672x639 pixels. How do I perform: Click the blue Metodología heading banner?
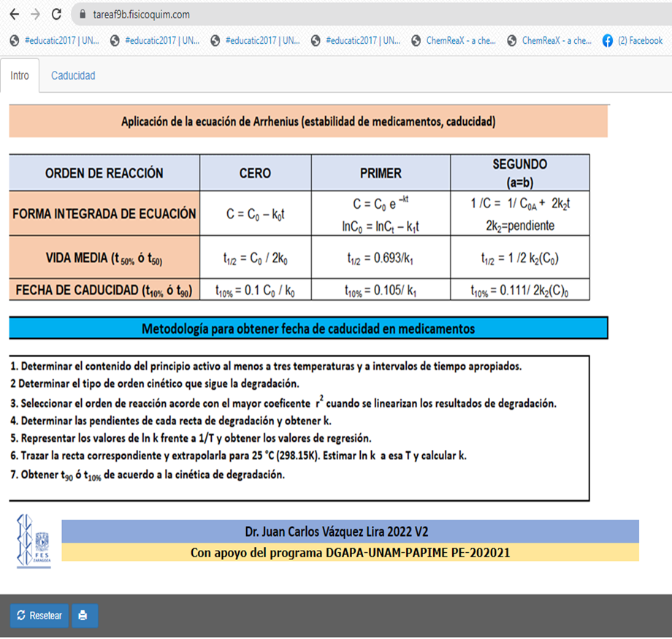(308, 329)
